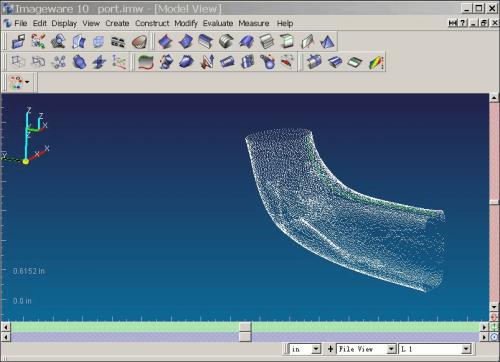This screenshot has width=500, height=362.
Task: Click the blue pyramid icon
Action: click(327, 42)
